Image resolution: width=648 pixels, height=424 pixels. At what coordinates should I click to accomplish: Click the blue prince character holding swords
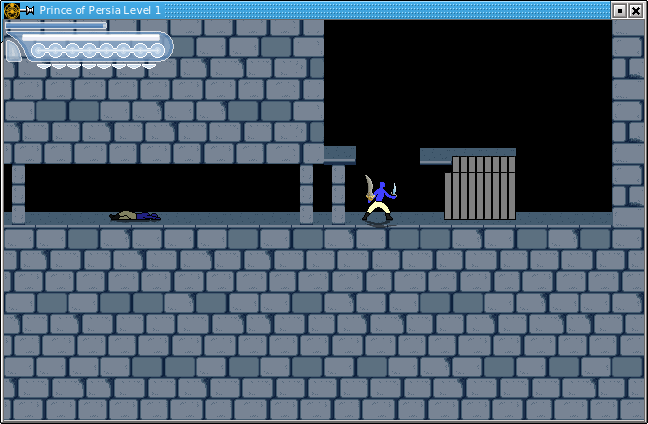[379, 200]
